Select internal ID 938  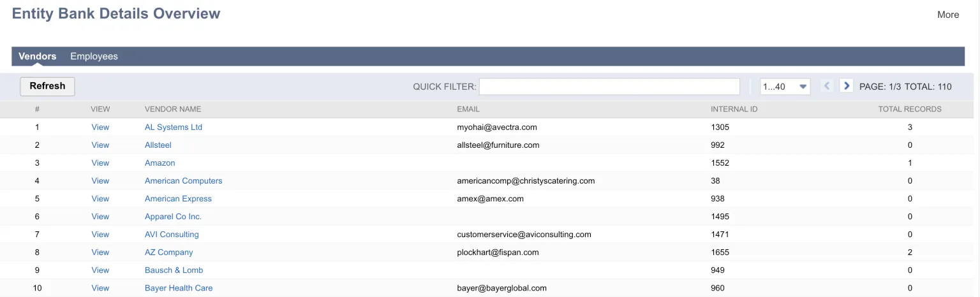pos(718,199)
